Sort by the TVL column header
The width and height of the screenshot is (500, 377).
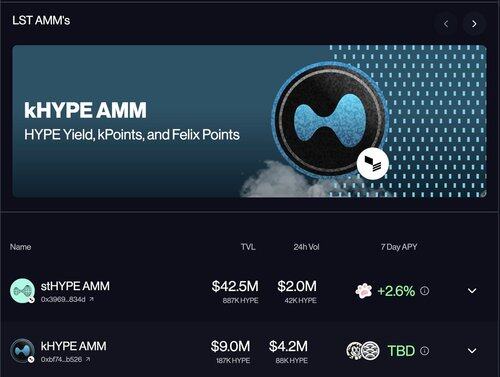click(248, 247)
